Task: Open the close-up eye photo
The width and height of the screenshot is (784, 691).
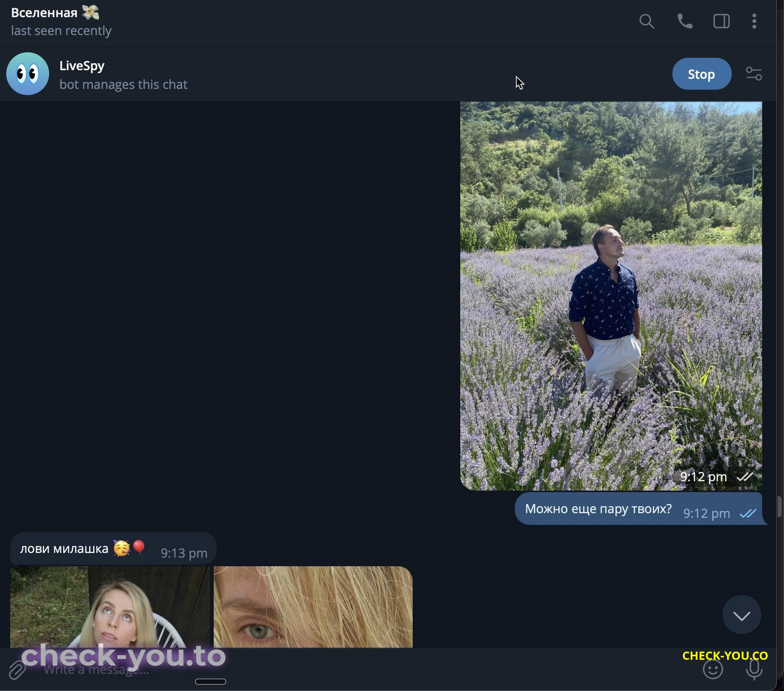Action: coord(313,607)
